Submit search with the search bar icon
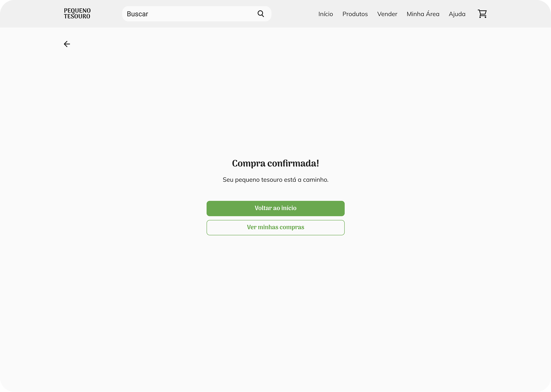The height and width of the screenshot is (392, 551). tap(261, 14)
